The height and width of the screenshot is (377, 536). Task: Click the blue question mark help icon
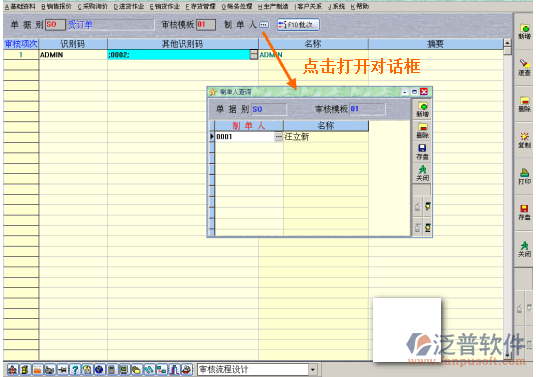coord(75,369)
